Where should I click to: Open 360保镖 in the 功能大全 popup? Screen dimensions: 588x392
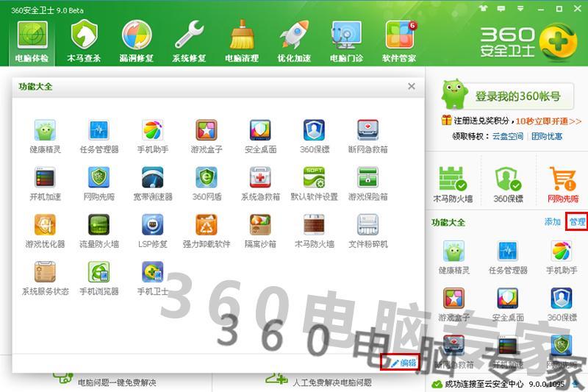(315, 137)
